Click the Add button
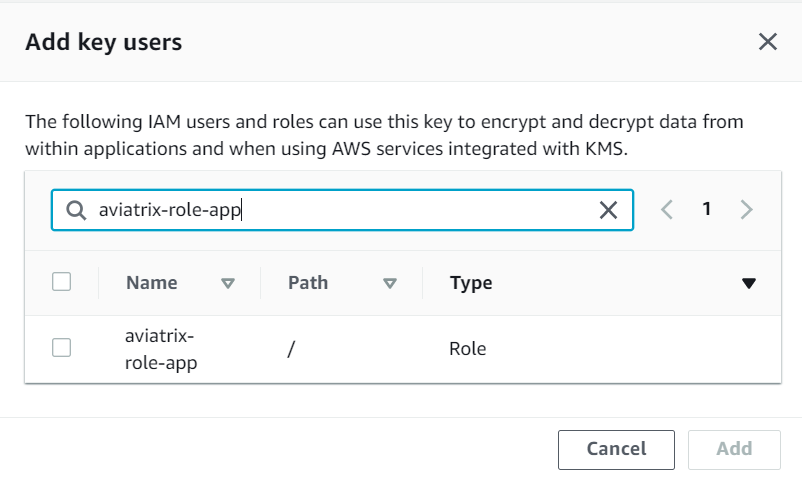The width and height of the screenshot is (802, 482). (x=734, y=449)
